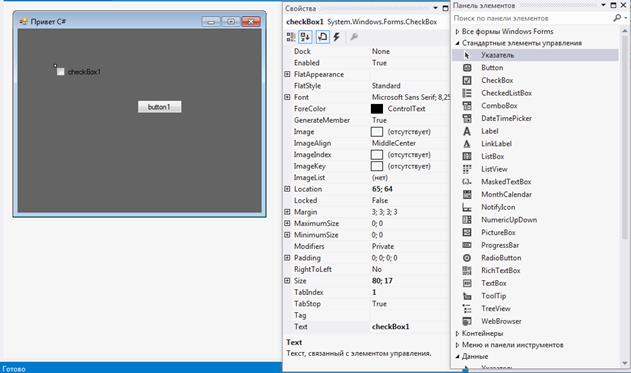Select the Enabled property value True

379,63
